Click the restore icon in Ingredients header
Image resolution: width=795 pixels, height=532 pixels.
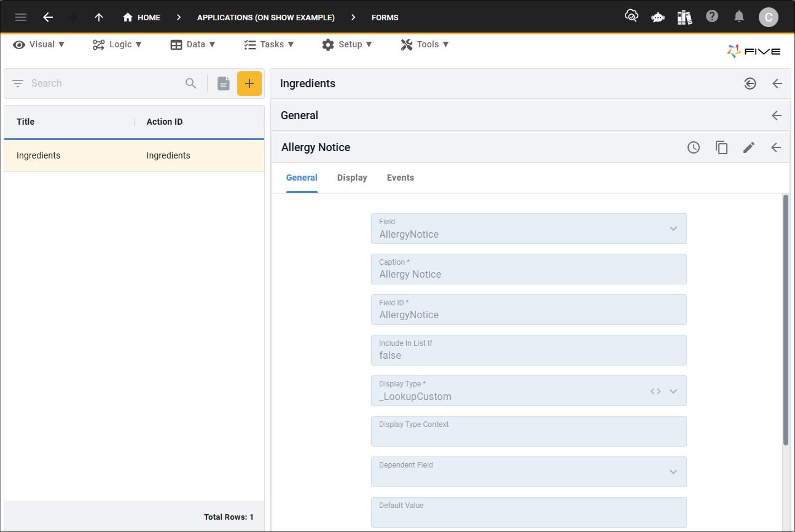pyautogui.click(x=750, y=84)
